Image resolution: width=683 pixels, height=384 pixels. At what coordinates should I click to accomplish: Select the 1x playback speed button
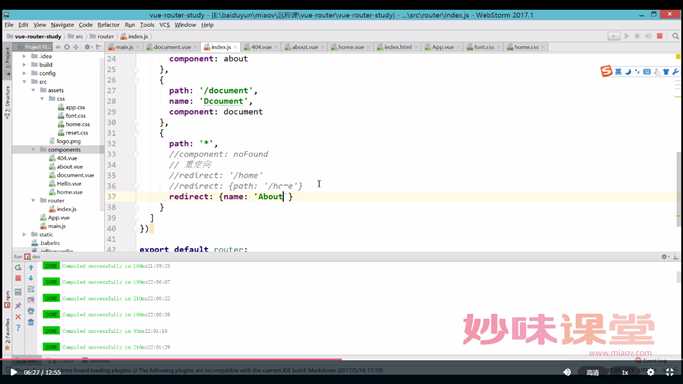[x=625, y=372]
